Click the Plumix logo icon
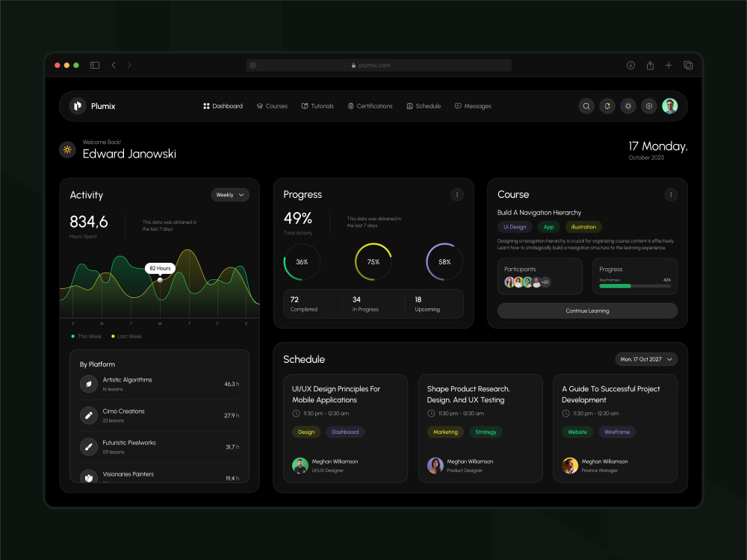The height and width of the screenshot is (560, 747). point(77,106)
